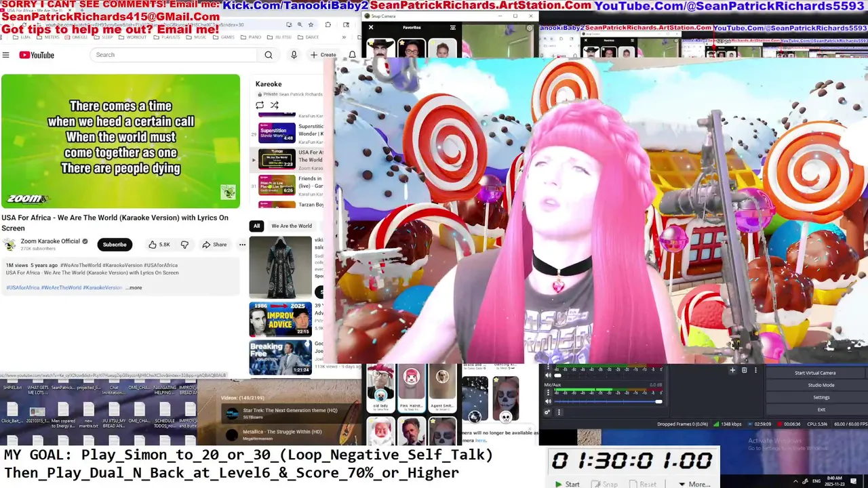The image size is (868, 488).
Task: Subscribe to Zoom Karaoke Official
Action: tap(115, 245)
